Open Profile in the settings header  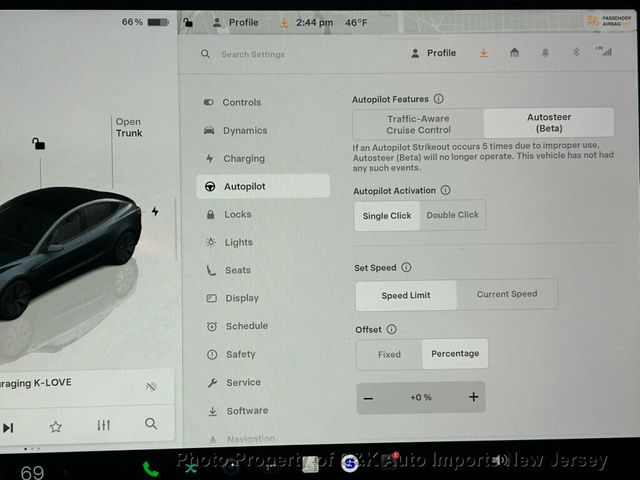pyautogui.click(x=433, y=53)
